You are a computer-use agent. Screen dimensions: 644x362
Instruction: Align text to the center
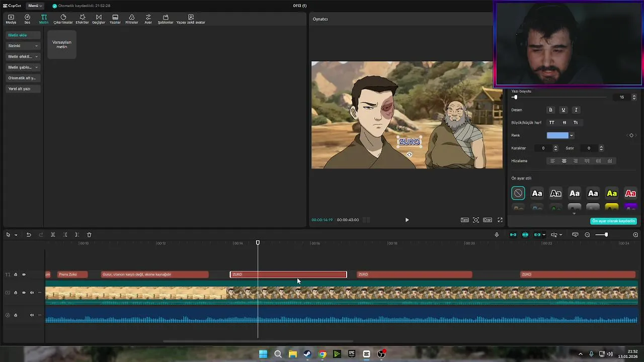pyautogui.click(x=564, y=161)
